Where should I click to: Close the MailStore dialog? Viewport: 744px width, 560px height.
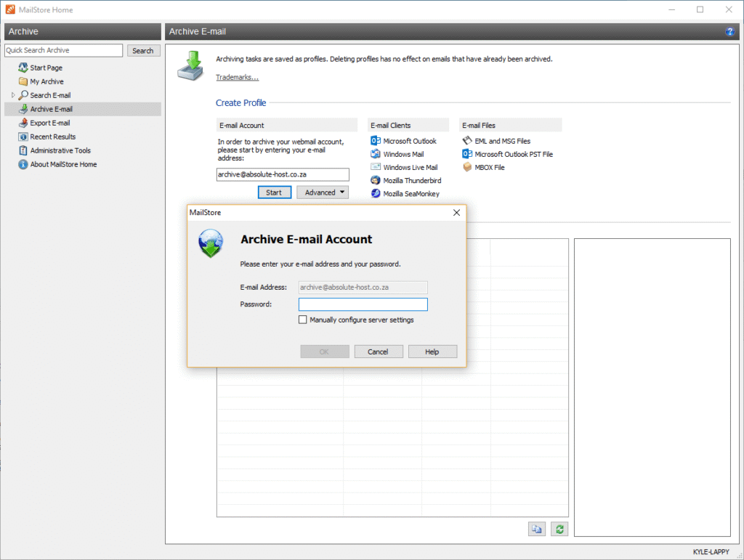pos(456,212)
